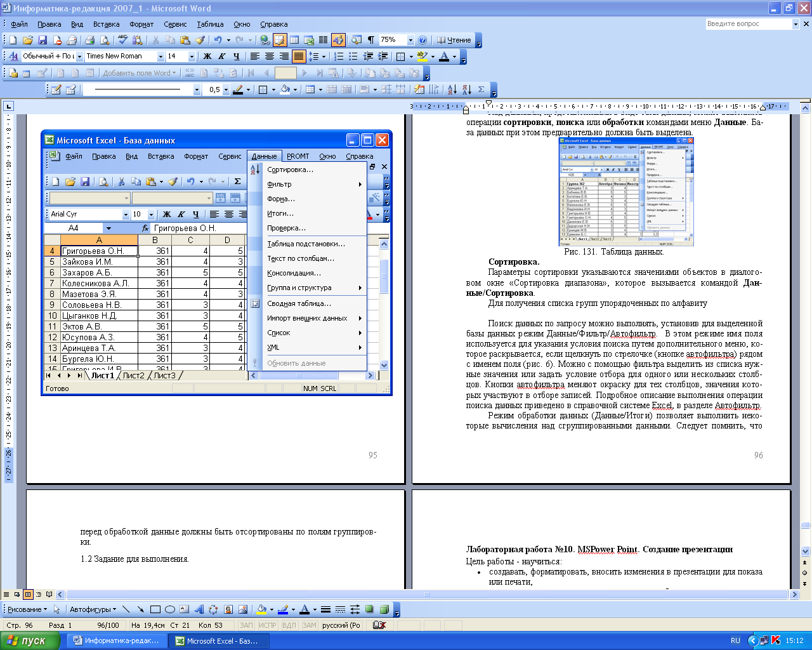The height and width of the screenshot is (650, 812).
Task: Select the table Eraser tool
Action: pyautogui.click(x=71, y=90)
